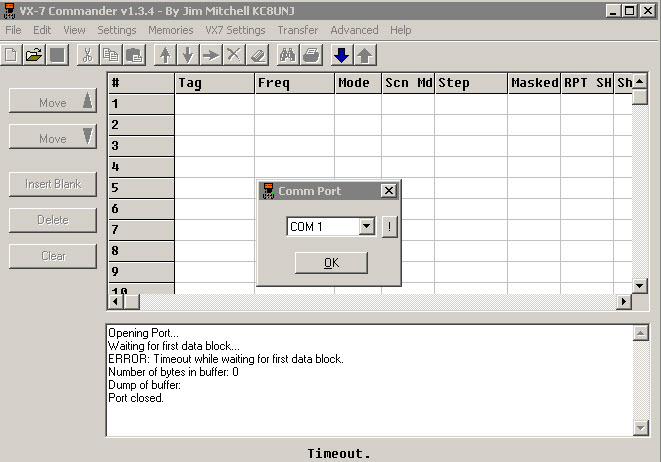This screenshot has width=661, height=462.
Task: Open the File menu
Action: coord(13,30)
